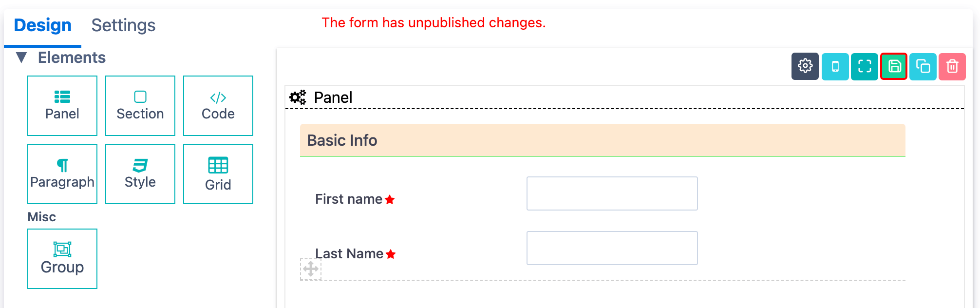
Task: Switch to the Settings tab
Action: [123, 25]
